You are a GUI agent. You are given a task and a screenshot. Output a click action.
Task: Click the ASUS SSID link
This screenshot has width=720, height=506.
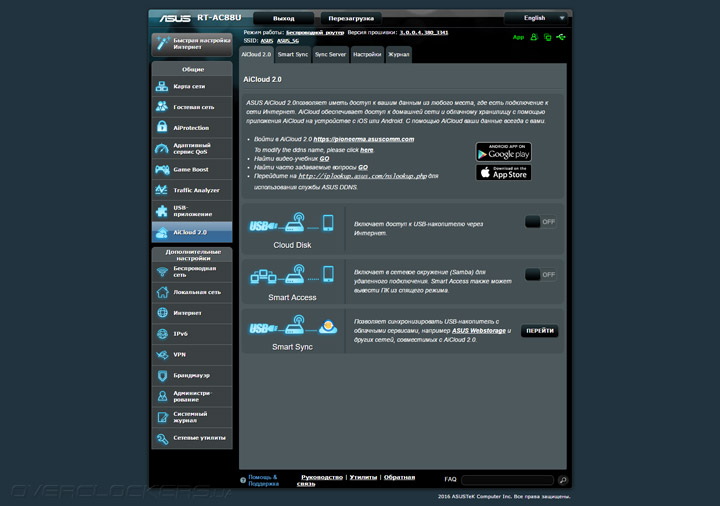266,41
